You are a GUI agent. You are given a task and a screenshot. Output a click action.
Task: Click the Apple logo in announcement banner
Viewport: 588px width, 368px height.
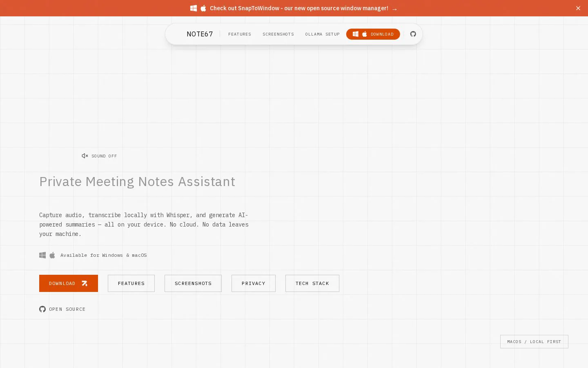[x=203, y=8]
